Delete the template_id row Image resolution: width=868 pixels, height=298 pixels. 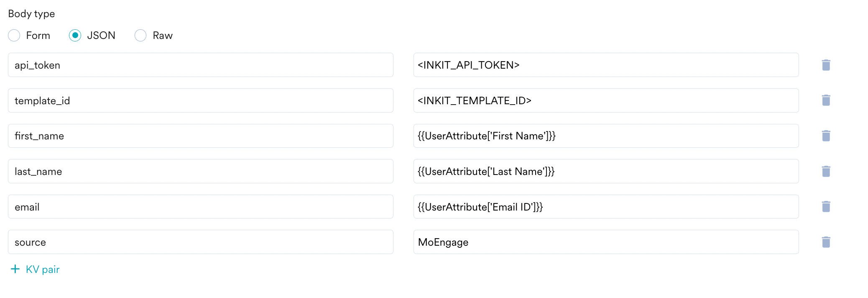point(826,100)
